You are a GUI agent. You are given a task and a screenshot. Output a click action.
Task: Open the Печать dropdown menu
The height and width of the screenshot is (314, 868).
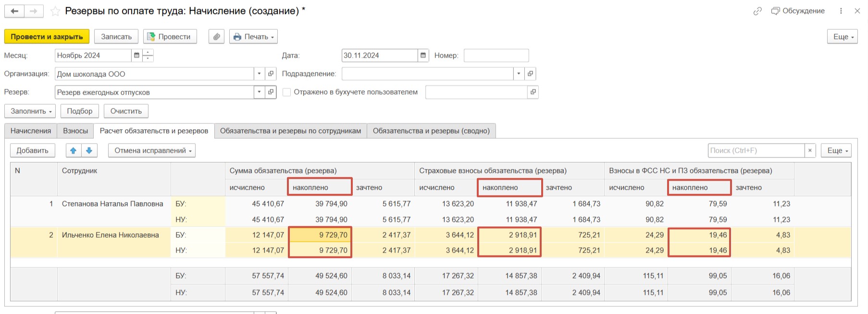coord(253,36)
